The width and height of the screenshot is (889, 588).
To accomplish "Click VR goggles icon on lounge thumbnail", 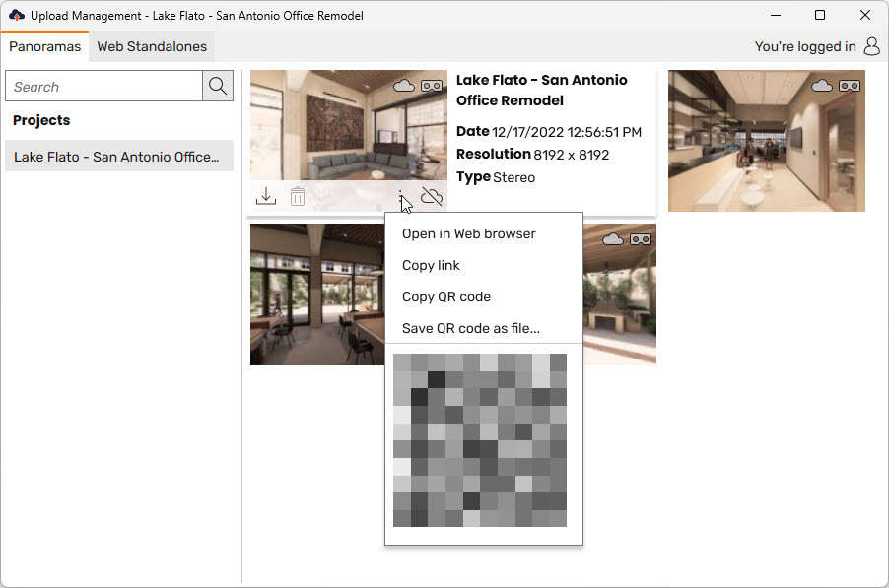I will 432,86.
